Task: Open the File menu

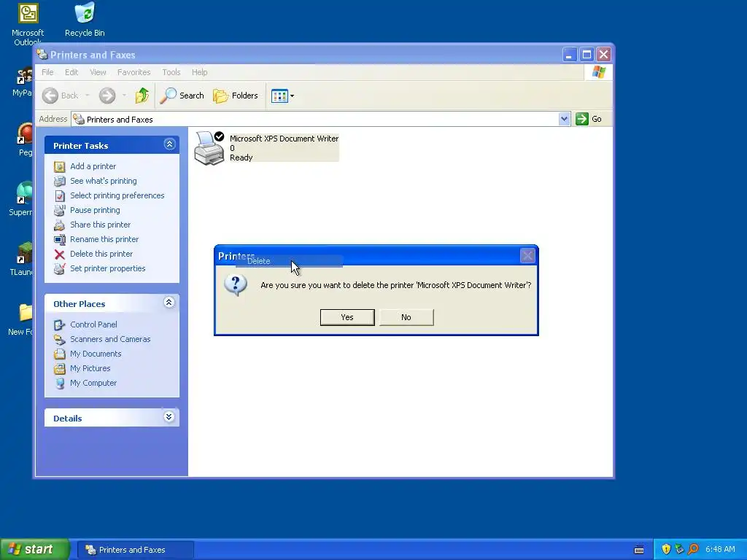Action: pos(47,72)
